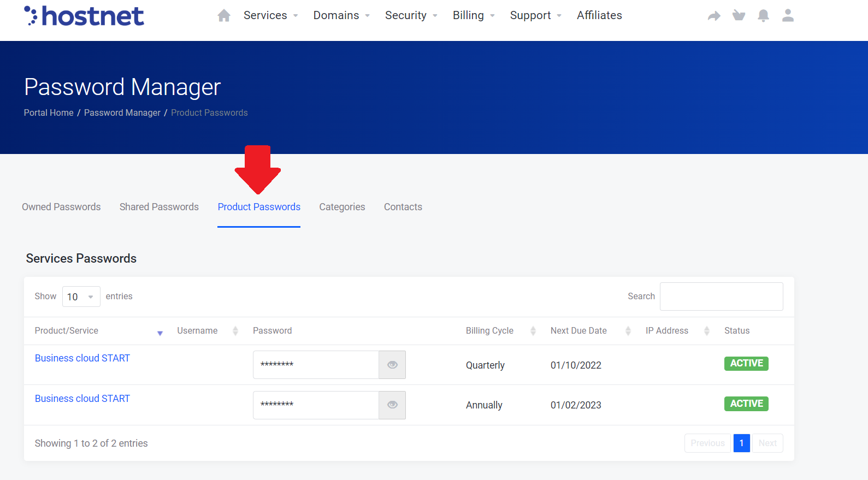868x480 pixels.
Task: Open the show entries count dropdown
Action: (x=81, y=297)
